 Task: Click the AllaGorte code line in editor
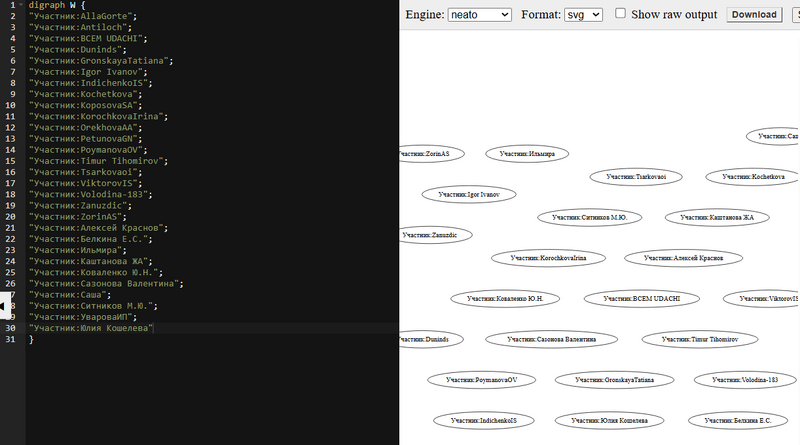click(84, 17)
